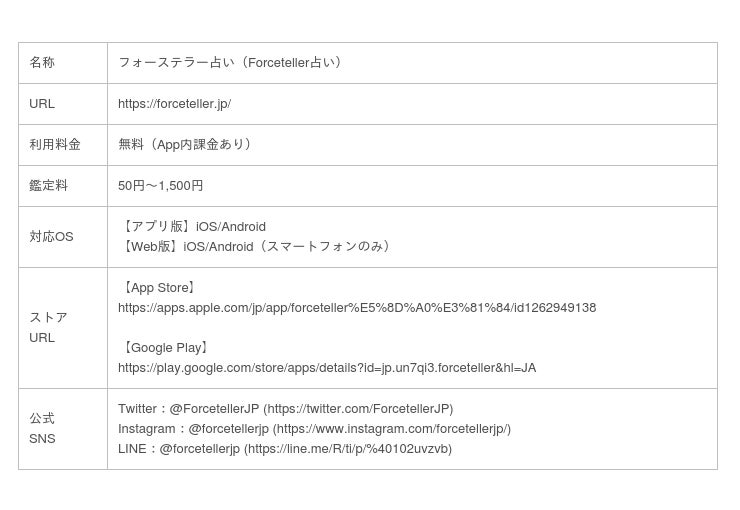Click the 【Google Play】 heading text

point(166,348)
